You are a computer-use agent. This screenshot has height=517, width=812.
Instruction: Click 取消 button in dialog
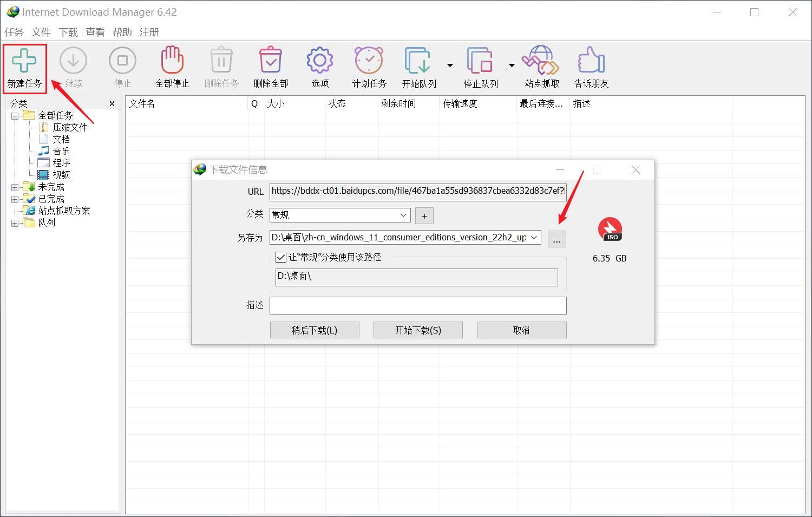click(x=522, y=330)
